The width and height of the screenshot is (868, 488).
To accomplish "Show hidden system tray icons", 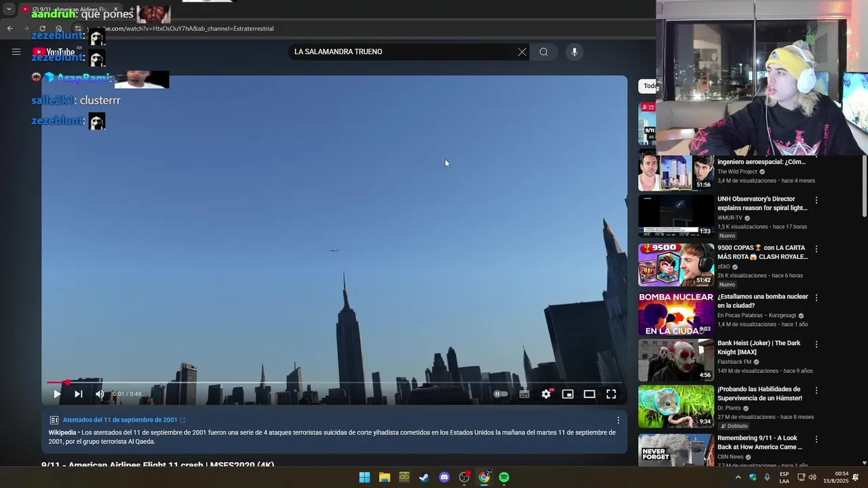I will click(x=738, y=477).
